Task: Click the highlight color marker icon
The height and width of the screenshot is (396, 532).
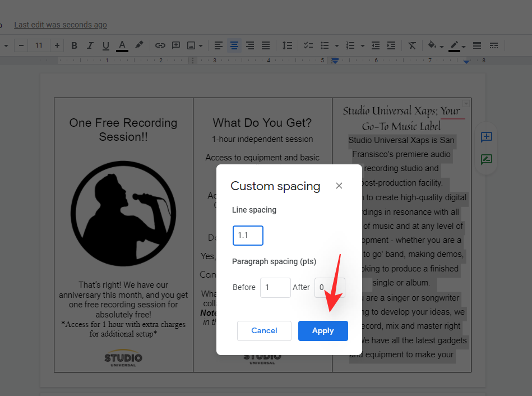Action: coord(139,45)
